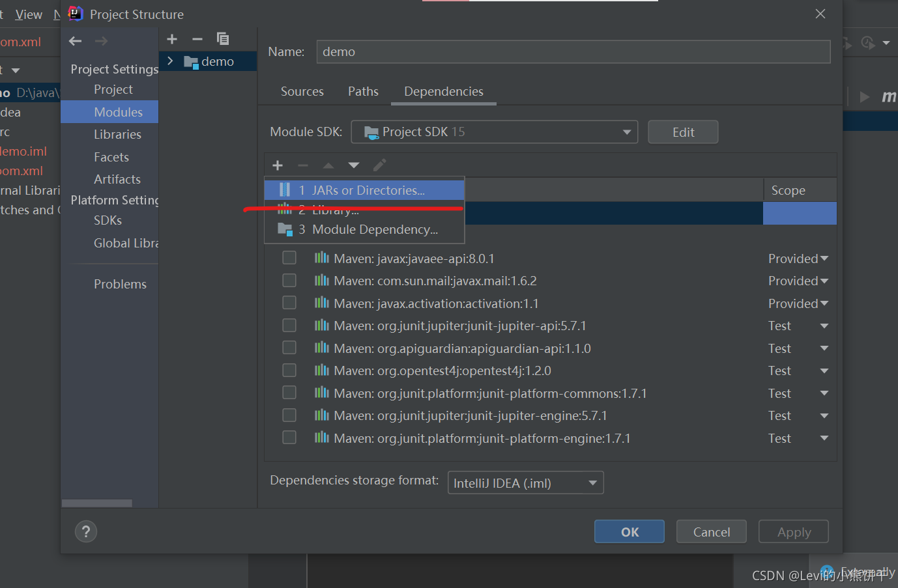Image resolution: width=898 pixels, height=588 pixels.
Task: Move dependency down
Action: point(354,165)
